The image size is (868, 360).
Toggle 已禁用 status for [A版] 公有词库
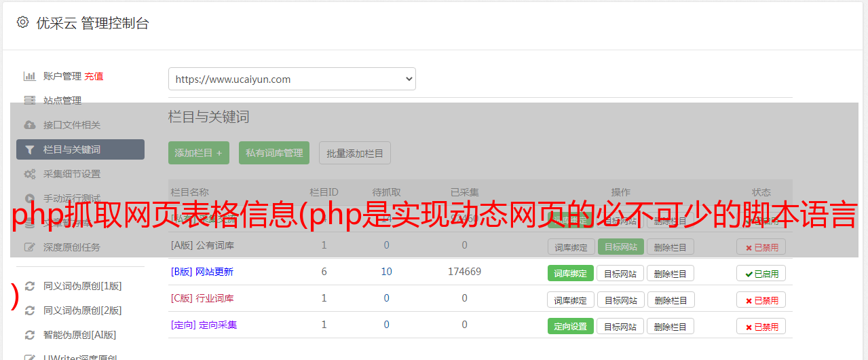pyautogui.click(x=761, y=247)
